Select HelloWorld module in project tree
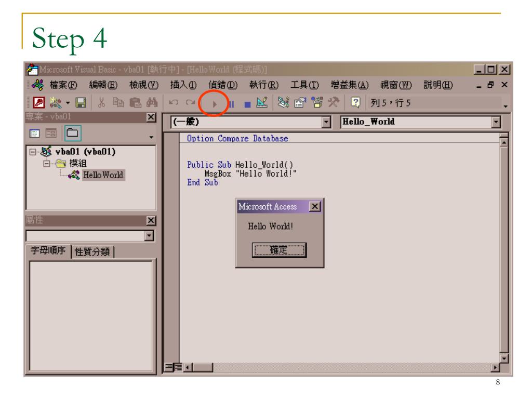Image resolution: width=532 pixels, height=399 pixels. pos(103,175)
